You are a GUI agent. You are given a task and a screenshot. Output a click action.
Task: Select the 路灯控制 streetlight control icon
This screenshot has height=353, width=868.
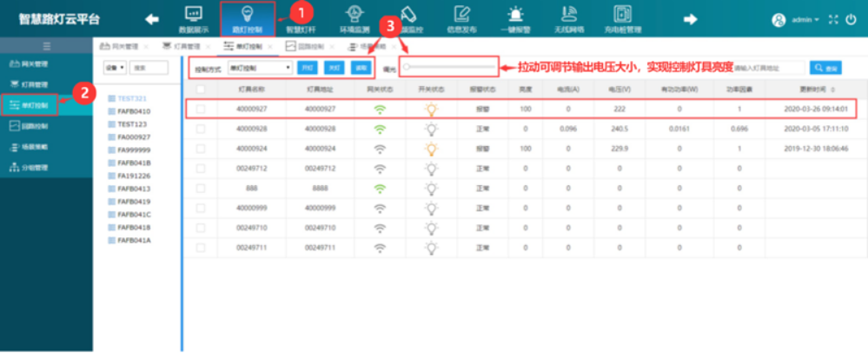tap(246, 19)
